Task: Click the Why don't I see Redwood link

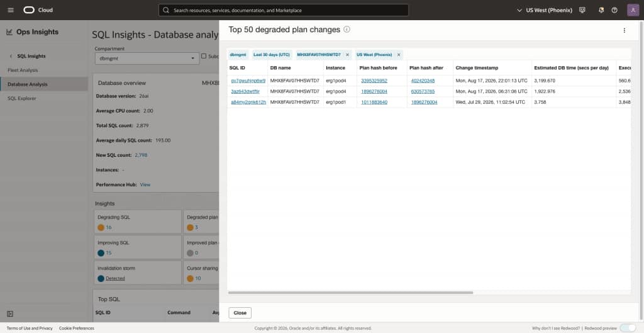Action: 556,328
